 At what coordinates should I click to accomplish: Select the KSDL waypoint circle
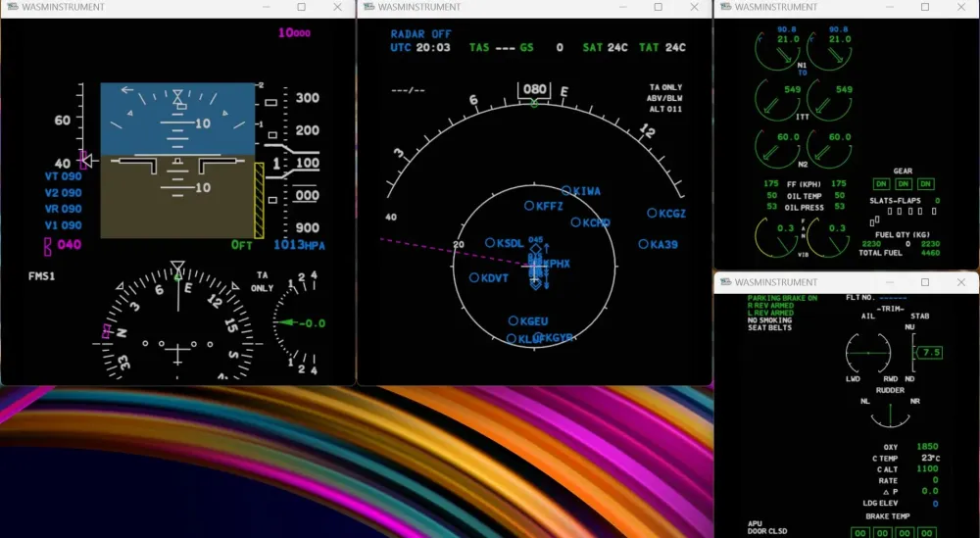pos(490,242)
